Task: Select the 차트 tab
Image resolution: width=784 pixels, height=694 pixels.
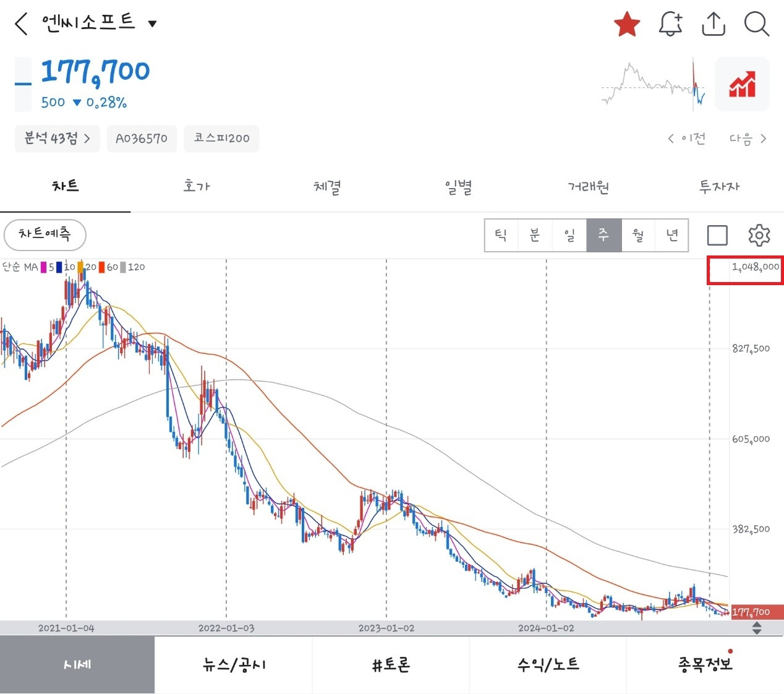Action: pos(66,186)
